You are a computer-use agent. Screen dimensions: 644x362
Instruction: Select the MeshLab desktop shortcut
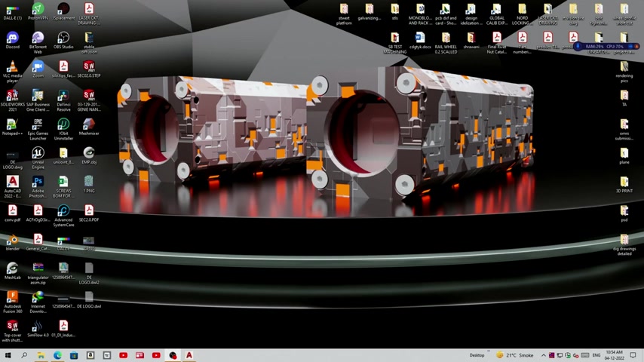click(12, 268)
